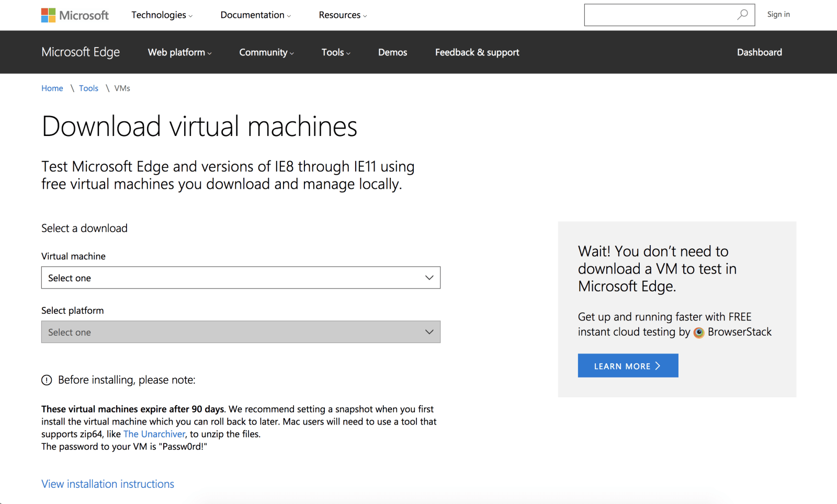Click the search magnifier icon

tap(742, 15)
